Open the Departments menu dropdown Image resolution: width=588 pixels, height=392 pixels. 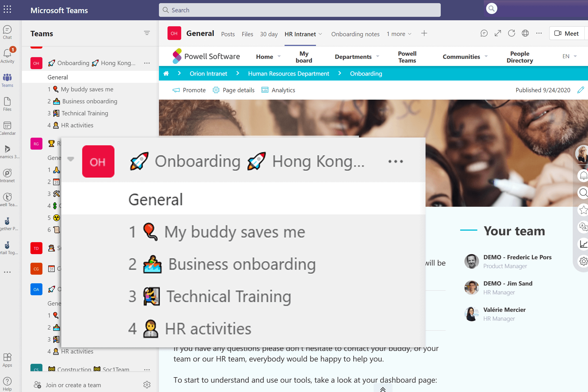357,57
